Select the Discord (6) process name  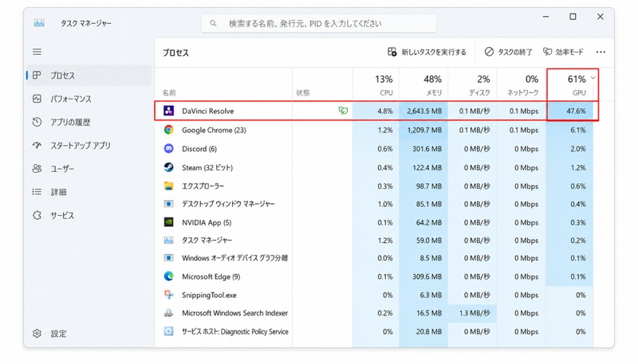pos(199,149)
